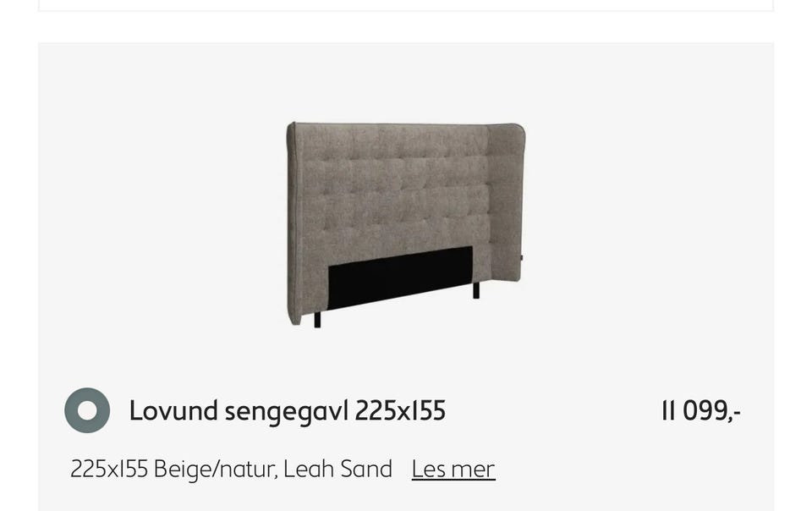The height and width of the screenshot is (511, 812).
Task: Click the black panel on the headboard image
Action: (400, 278)
